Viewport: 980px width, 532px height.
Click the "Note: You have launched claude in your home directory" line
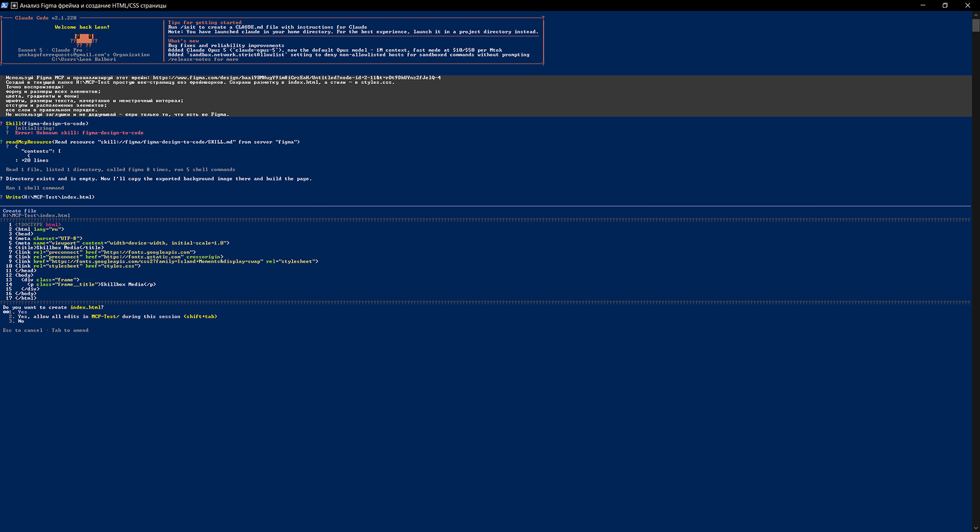coord(353,32)
